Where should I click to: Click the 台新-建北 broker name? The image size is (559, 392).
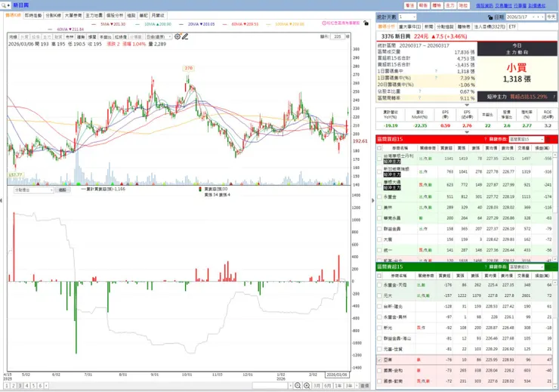(x=392, y=307)
